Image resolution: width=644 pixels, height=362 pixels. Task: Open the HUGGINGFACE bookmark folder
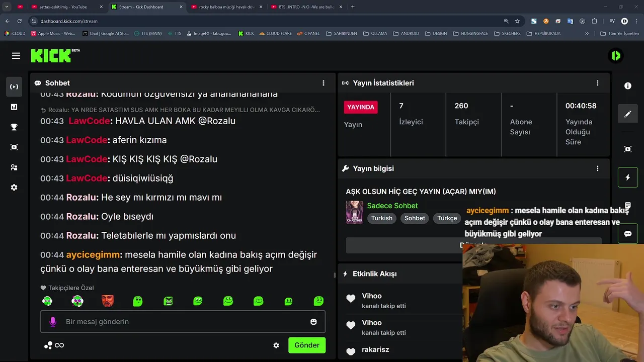point(471,34)
